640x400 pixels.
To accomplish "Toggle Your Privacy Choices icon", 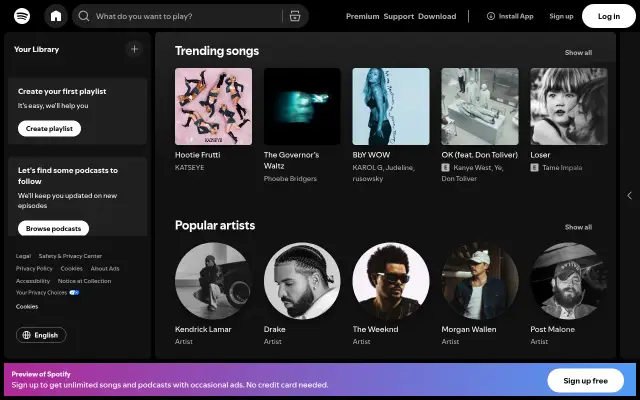I will coord(74,293).
